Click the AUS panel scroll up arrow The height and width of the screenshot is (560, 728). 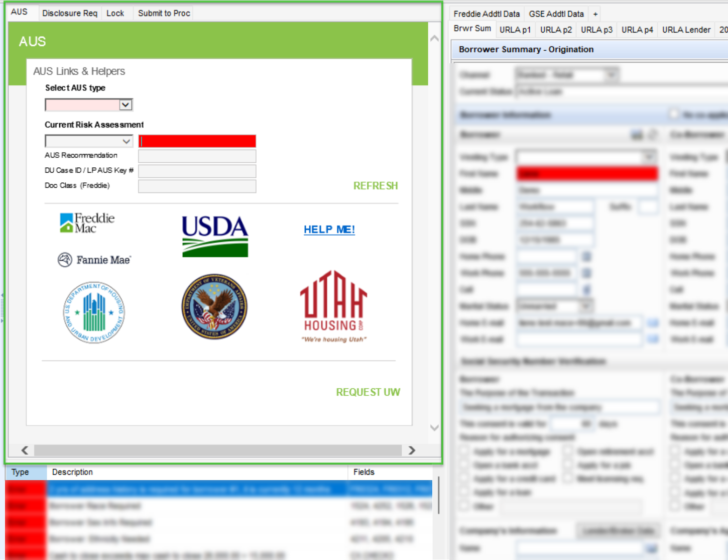[x=435, y=38]
